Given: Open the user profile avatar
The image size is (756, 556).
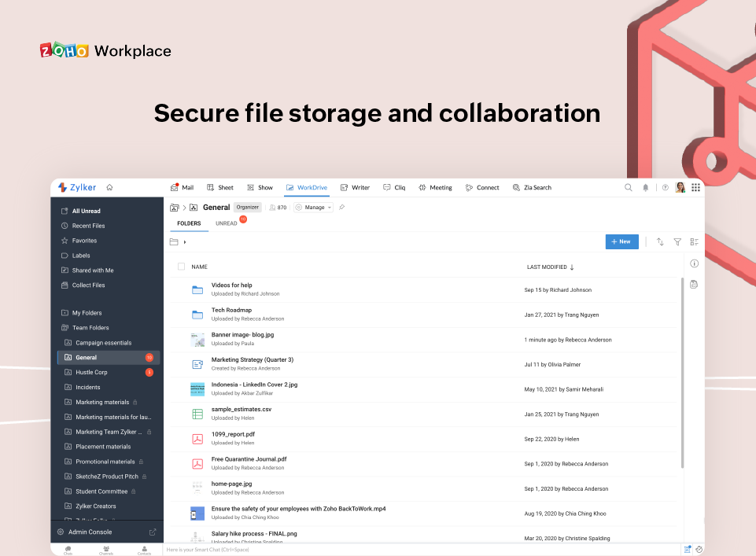Looking at the screenshot, I should click(680, 187).
